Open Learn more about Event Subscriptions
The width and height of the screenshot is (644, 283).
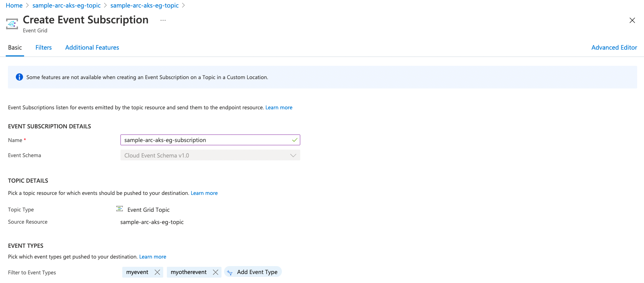point(279,108)
